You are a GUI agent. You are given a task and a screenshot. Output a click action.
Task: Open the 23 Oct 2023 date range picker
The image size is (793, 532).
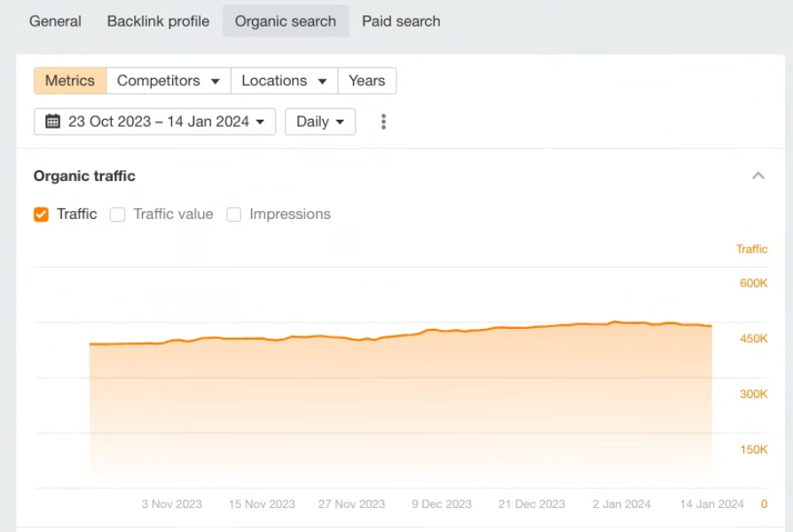(x=153, y=121)
